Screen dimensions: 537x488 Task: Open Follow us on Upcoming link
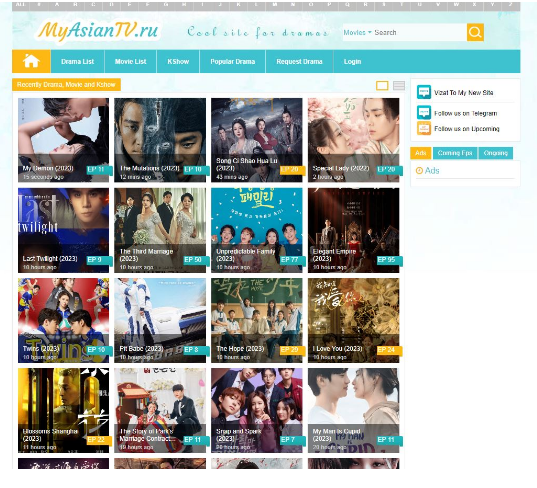pos(466,129)
